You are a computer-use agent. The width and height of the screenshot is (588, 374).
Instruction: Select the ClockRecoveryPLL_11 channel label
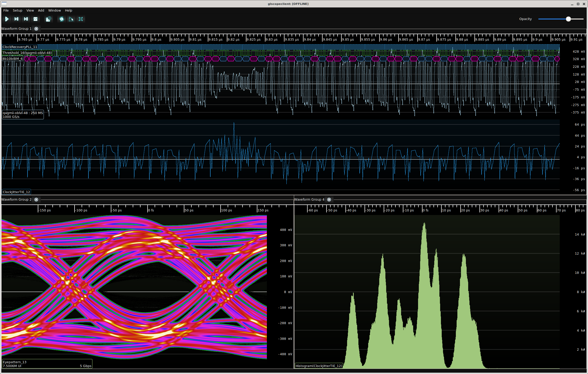click(x=20, y=47)
